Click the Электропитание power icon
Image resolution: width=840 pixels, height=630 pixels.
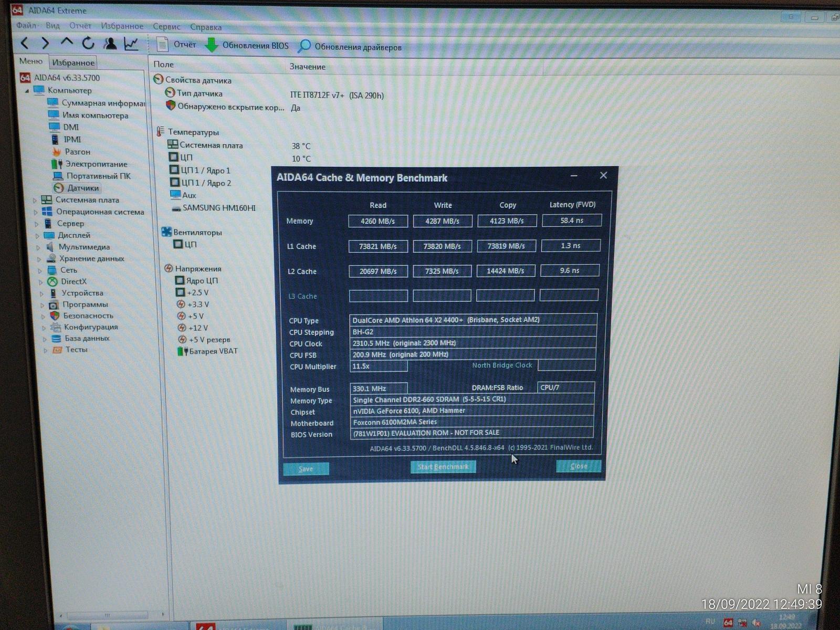click(x=57, y=164)
